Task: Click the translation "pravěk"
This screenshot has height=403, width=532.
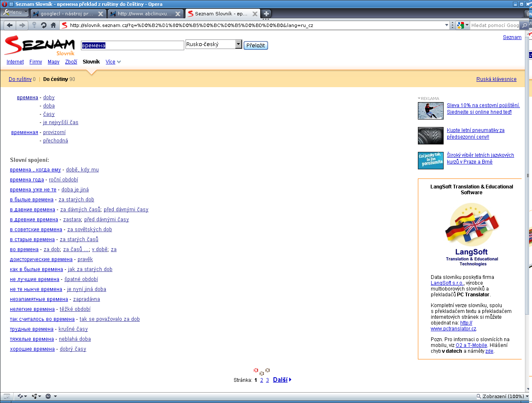Action: [x=85, y=259]
